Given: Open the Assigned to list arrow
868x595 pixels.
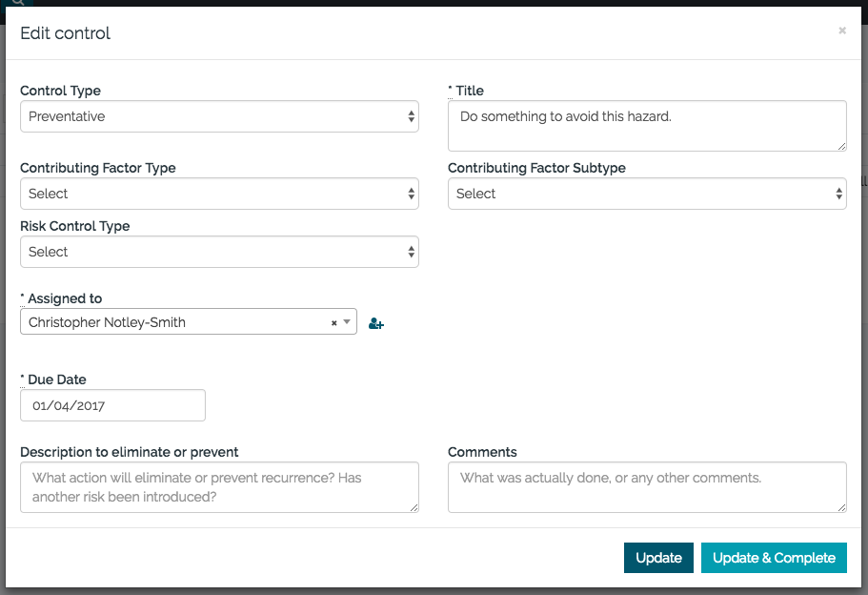Looking at the screenshot, I should point(348,323).
